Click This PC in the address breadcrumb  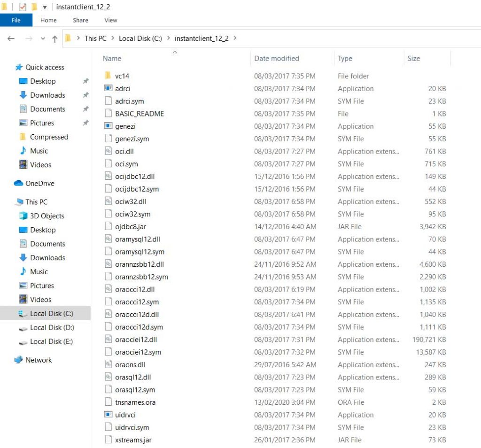(x=95, y=39)
